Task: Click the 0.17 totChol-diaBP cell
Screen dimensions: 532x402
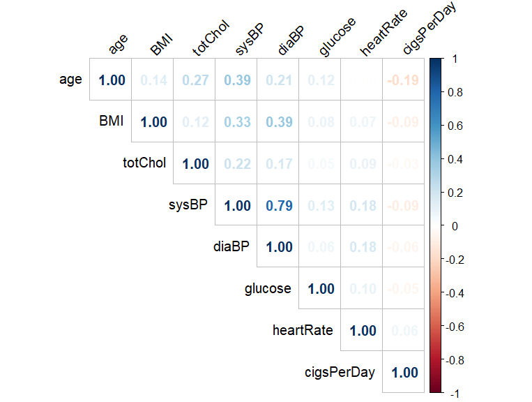Action: pyautogui.click(x=279, y=164)
